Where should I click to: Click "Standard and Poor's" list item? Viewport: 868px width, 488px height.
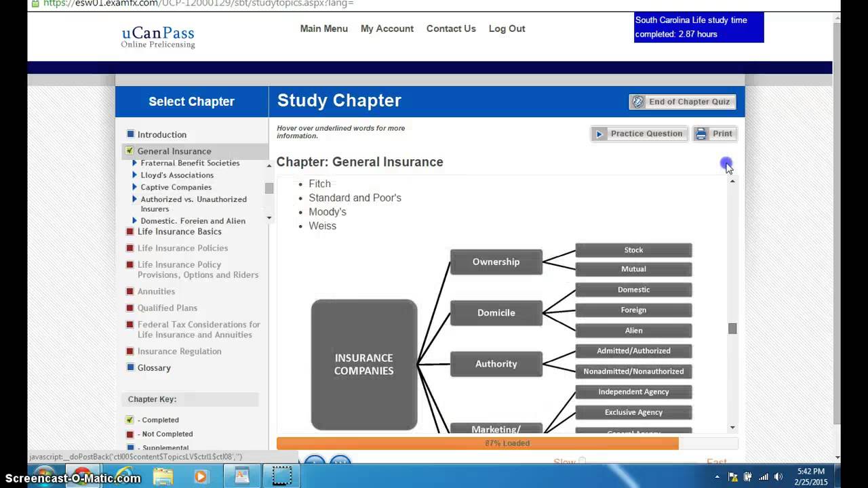point(355,198)
